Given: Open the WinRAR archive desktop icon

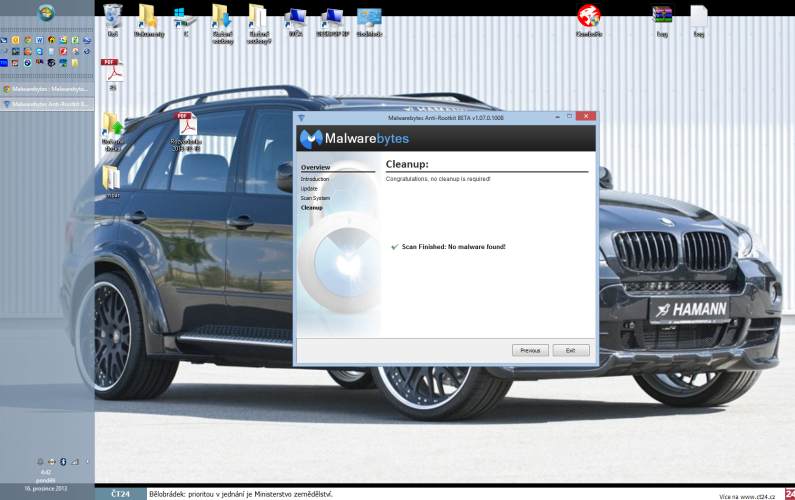Looking at the screenshot, I should point(661,18).
